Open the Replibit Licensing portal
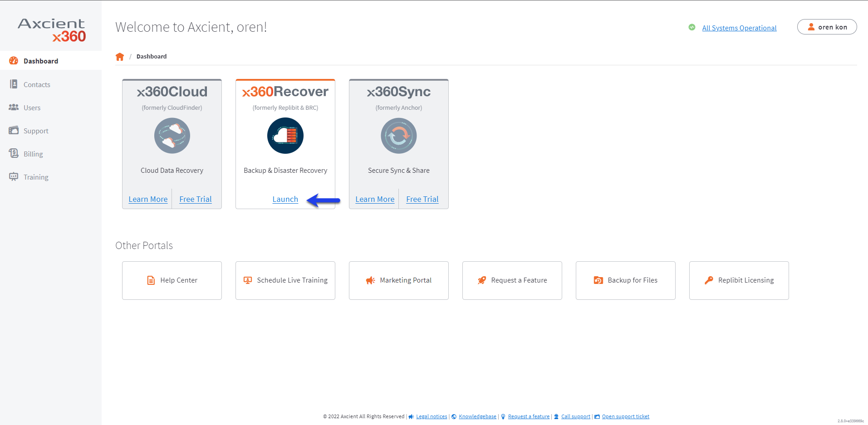This screenshot has height=425, width=868. (x=739, y=280)
